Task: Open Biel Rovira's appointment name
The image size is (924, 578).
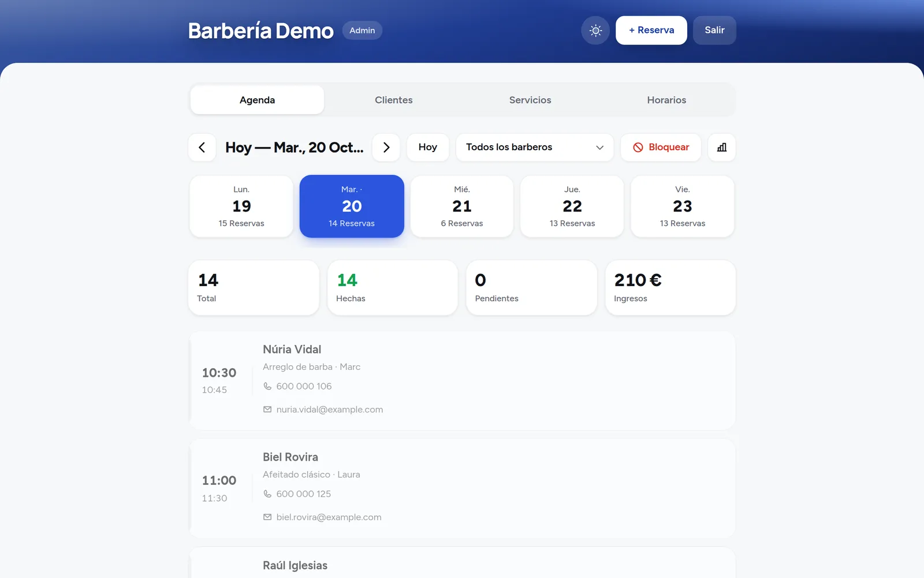Action: click(290, 457)
